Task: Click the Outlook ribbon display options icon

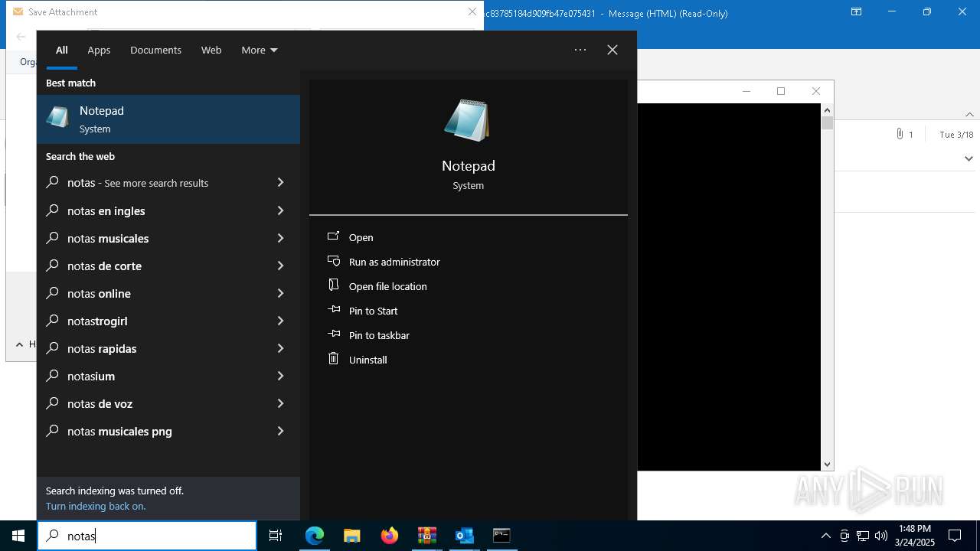Action: (x=857, y=12)
